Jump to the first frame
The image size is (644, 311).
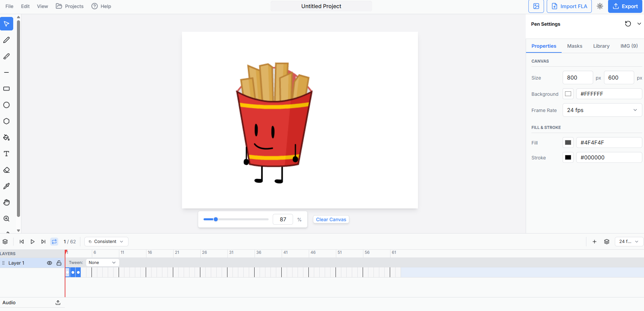(x=22, y=242)
